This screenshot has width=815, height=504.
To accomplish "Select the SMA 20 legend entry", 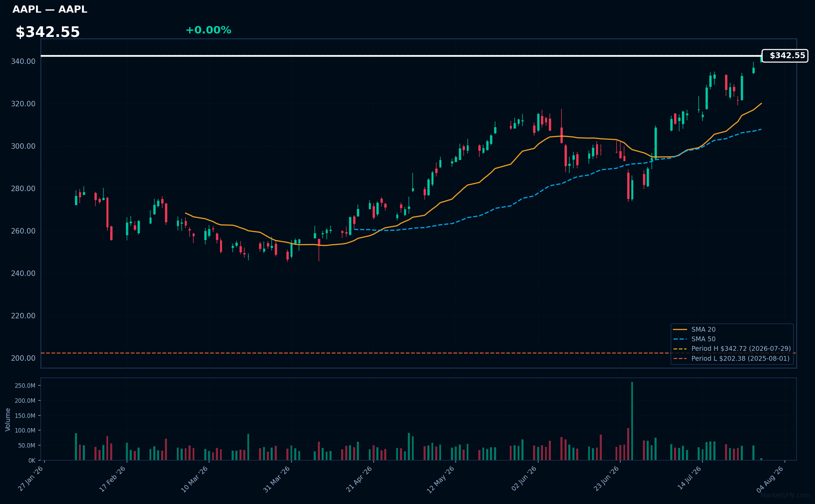I will [694, 329].
